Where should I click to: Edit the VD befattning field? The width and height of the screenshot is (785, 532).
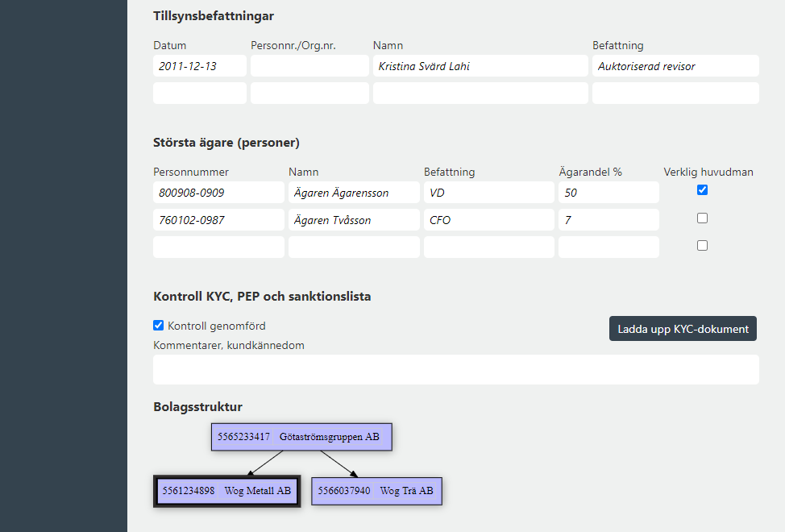[488, 193]
